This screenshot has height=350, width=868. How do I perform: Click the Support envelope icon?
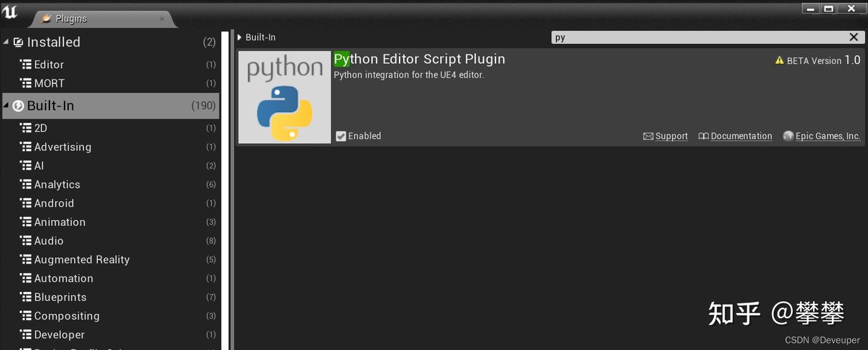(648, 136)
